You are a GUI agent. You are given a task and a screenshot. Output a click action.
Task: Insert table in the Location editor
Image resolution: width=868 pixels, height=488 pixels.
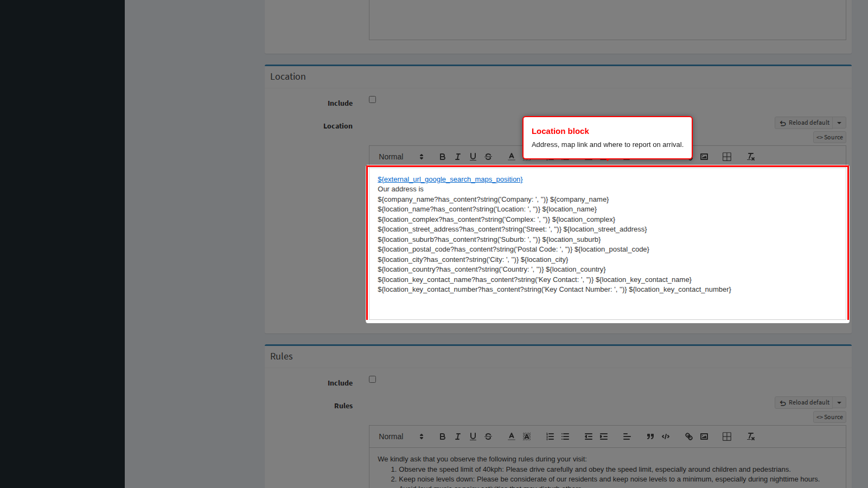727,157
